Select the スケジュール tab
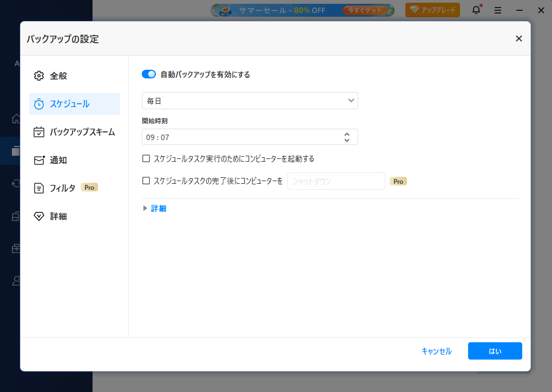 (75, 104)
